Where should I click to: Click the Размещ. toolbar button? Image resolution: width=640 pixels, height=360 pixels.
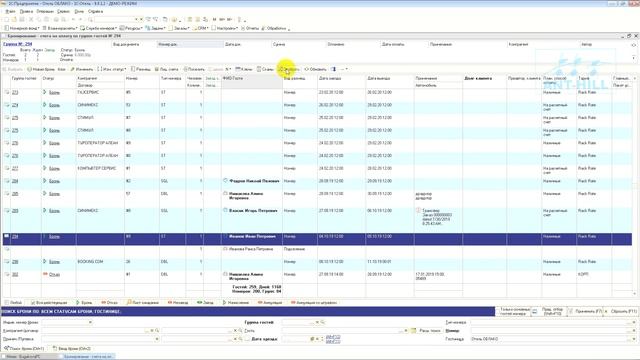[141, 69]
